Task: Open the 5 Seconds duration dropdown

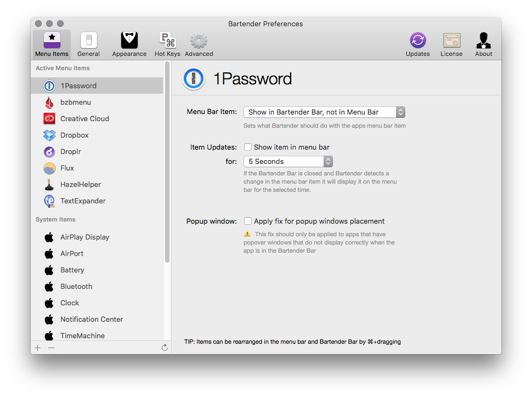Action: click(288, 161)
